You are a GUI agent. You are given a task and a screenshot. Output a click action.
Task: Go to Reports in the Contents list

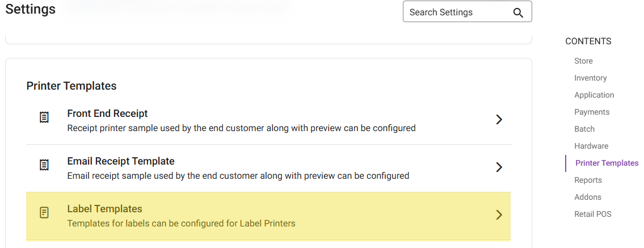(x=588, y=180)
